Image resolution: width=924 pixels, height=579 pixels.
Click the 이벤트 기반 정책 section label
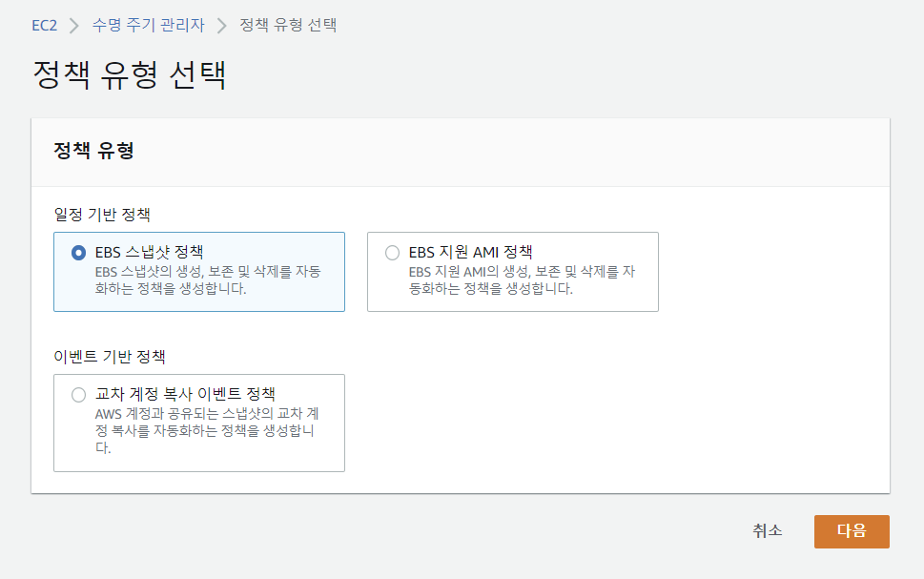(110, 357)
